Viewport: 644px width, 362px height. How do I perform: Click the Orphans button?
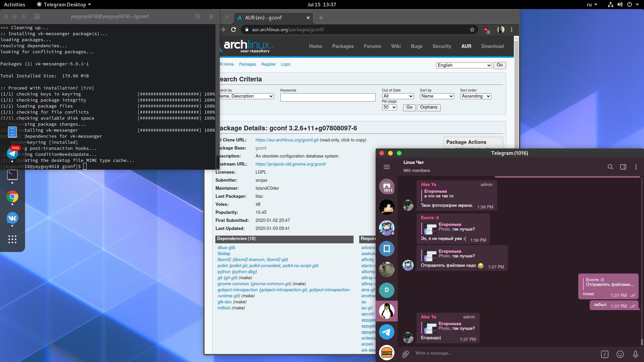[x=429, y=107]
